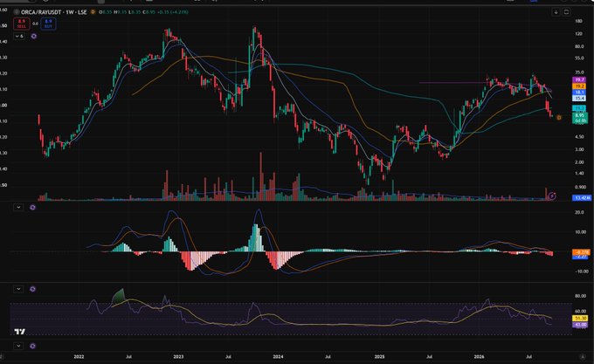This screenshot has height=364, width=594.
Task: Click the 4.50 price scale label
Action: pyautogui.click(x=579, y=137)
